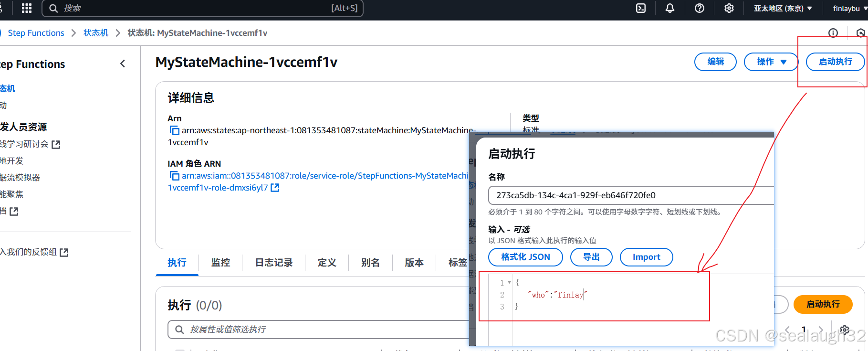Open the 数据流模拟器 sidebar item

point(20,178)
